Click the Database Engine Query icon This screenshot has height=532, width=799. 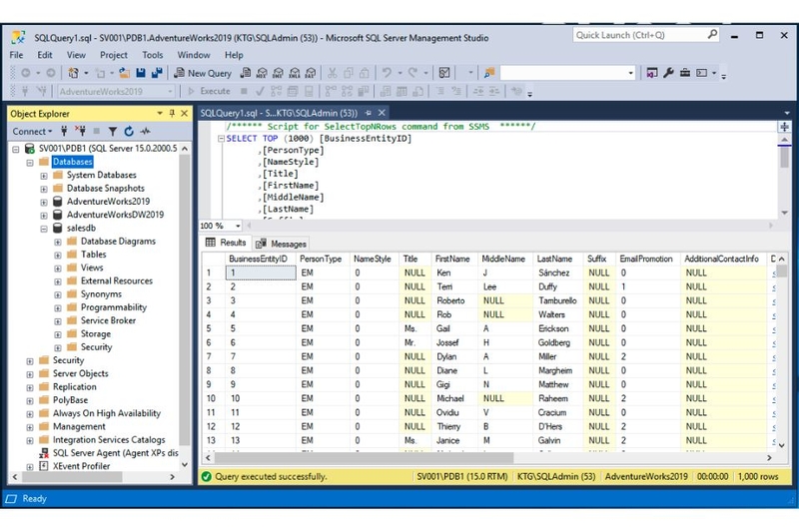[245, 73]
